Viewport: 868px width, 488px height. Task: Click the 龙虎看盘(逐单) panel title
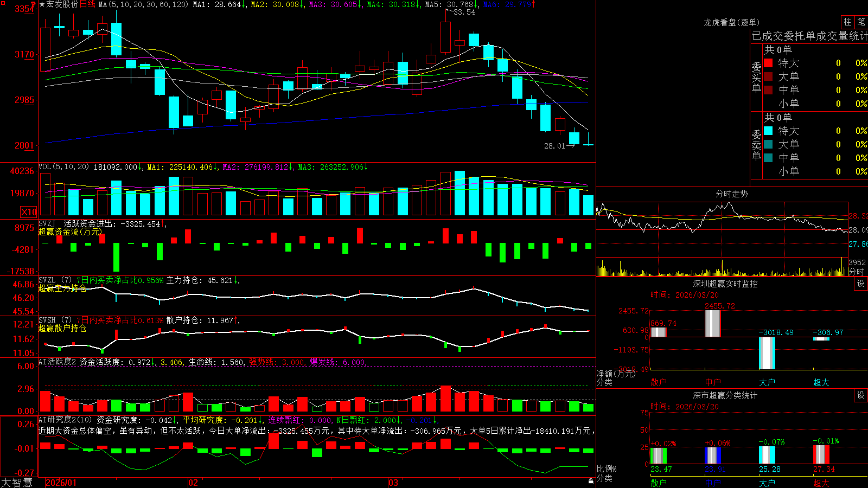tap(731, 22)
